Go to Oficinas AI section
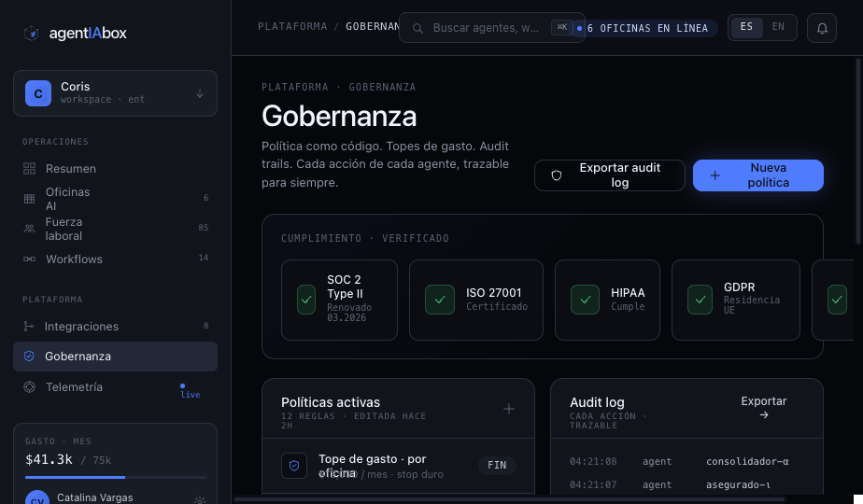 click(115, 199)
